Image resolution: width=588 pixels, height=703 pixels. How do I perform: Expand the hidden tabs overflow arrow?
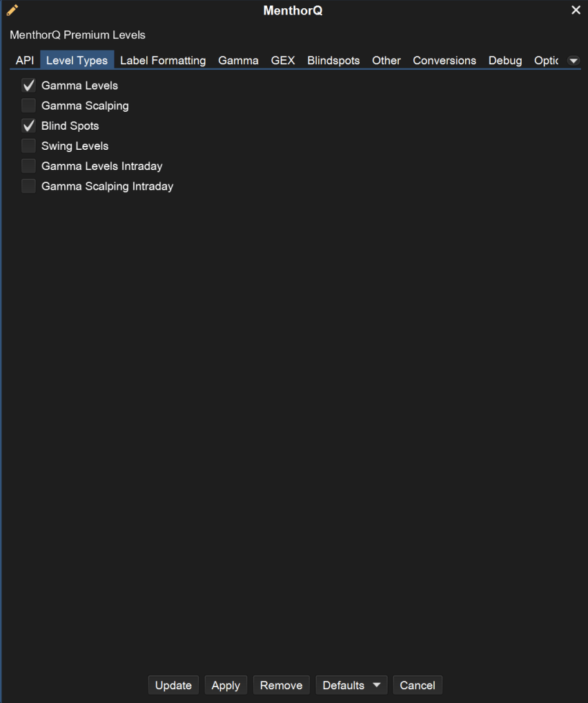[574, 60]
